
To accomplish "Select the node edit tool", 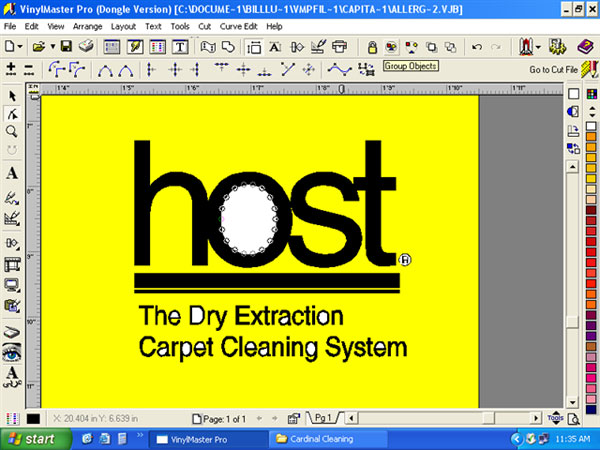I will click(13, 114).
